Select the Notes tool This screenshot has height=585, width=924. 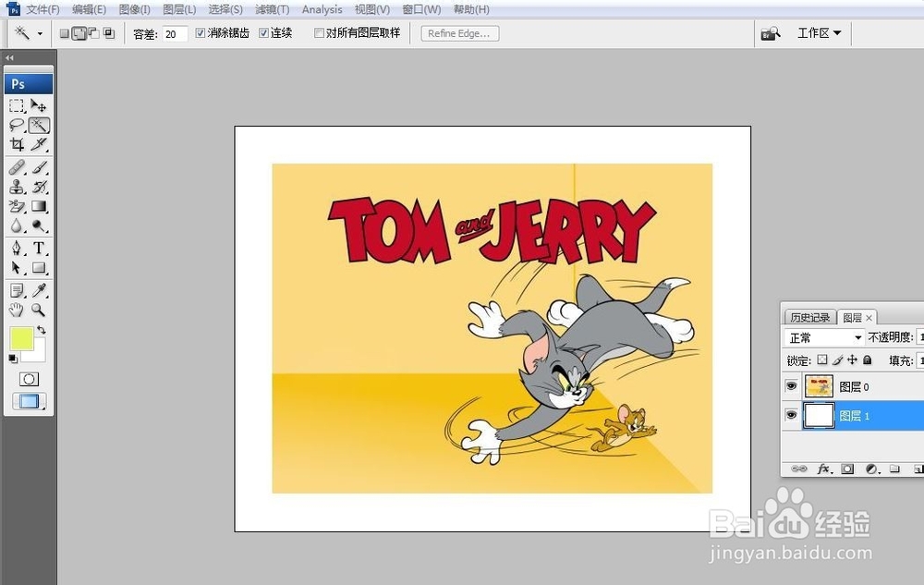coord(17,290)
